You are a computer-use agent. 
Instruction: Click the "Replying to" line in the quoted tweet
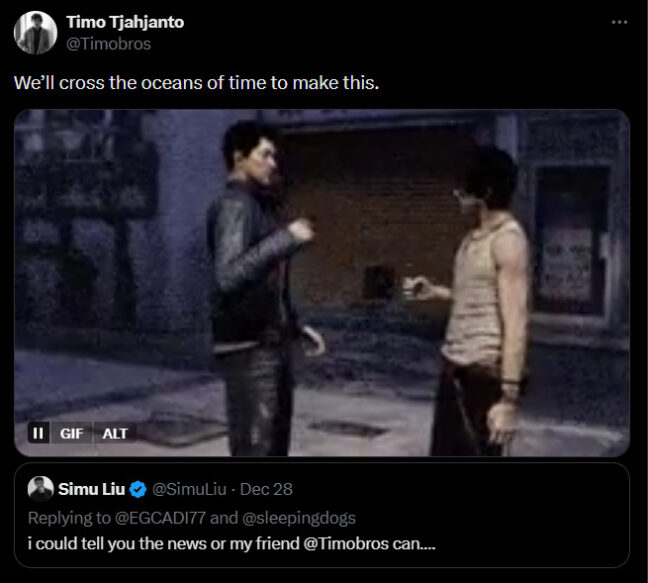[192, 518]
